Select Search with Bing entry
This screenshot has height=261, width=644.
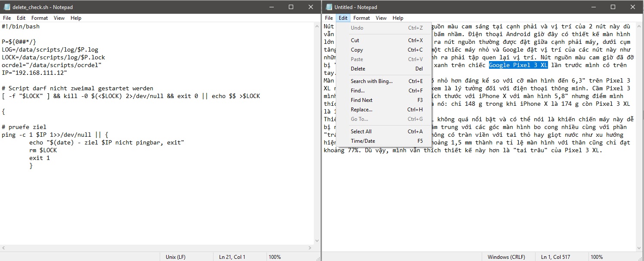384,81
